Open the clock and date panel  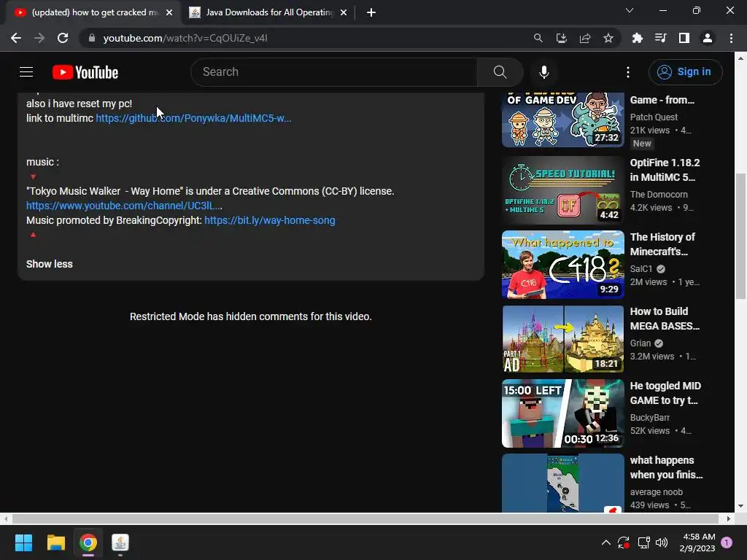pyautogui.click(x=697, y=542)
